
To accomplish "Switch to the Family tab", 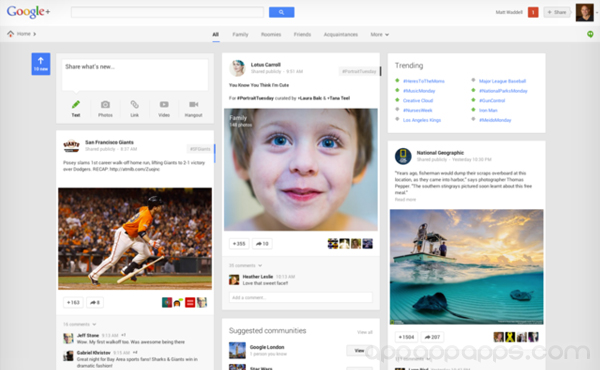I will tap(240, 34).
